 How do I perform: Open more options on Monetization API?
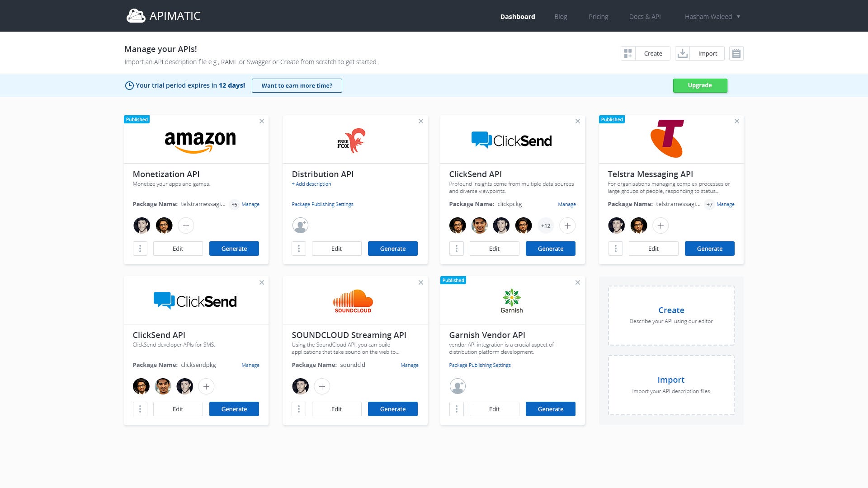coord(140,249)
